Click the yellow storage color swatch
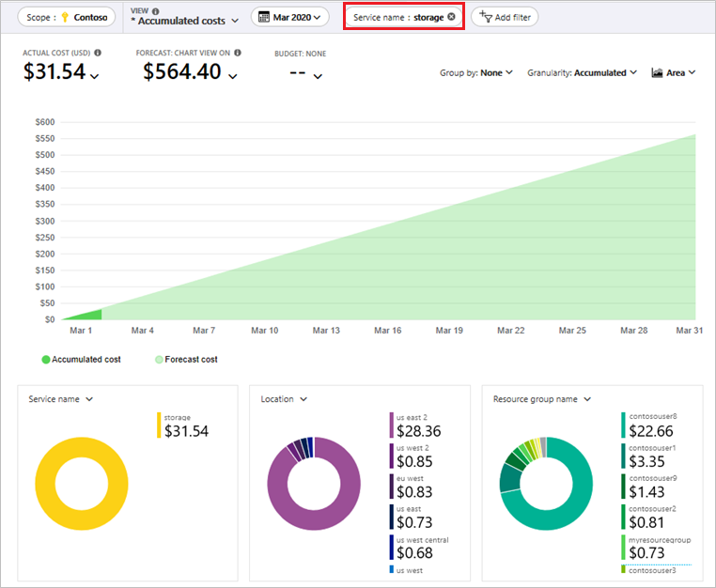 click(x=159, y=426)
